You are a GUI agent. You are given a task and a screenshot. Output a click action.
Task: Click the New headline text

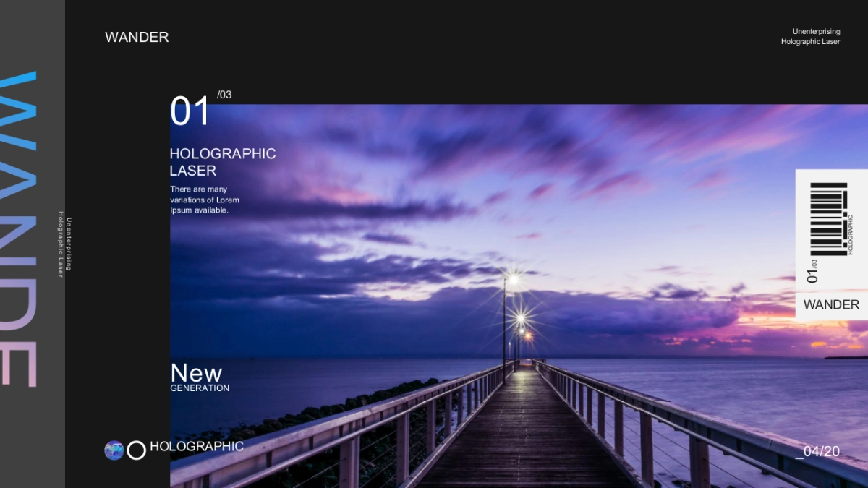pos(196,372)
